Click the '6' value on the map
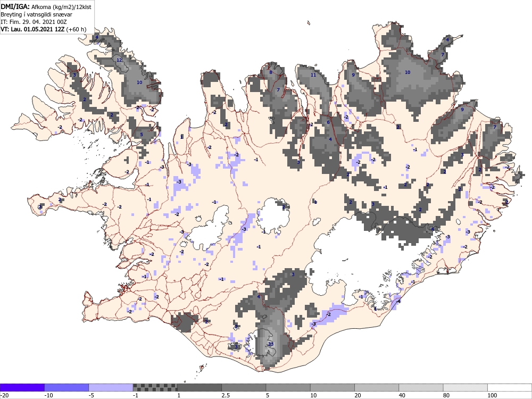 click(328, 122)
